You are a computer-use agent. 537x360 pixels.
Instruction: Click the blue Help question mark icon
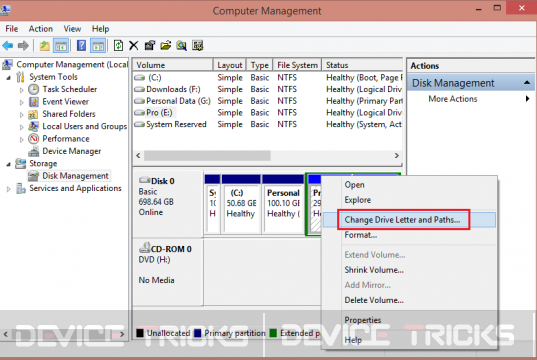coord(81,45)
